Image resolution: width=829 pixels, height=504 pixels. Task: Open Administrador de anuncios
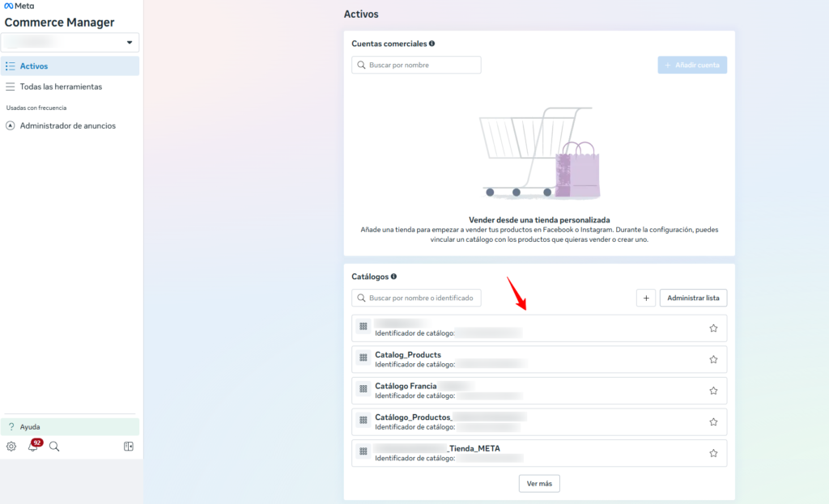coord(70,125)
